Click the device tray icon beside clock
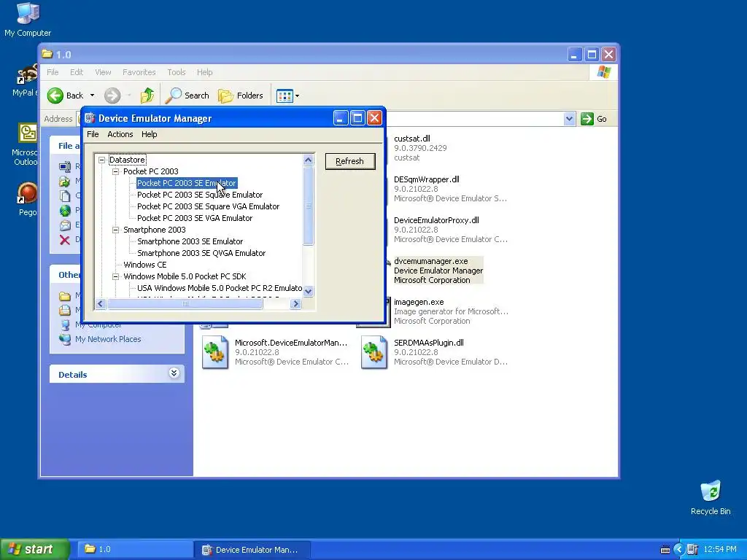 [692, 550]
